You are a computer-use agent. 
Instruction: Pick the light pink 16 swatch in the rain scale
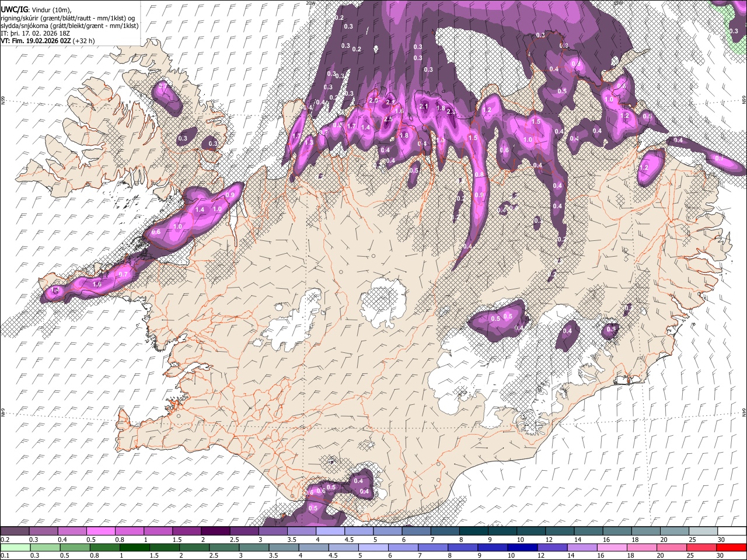[612, 547]
